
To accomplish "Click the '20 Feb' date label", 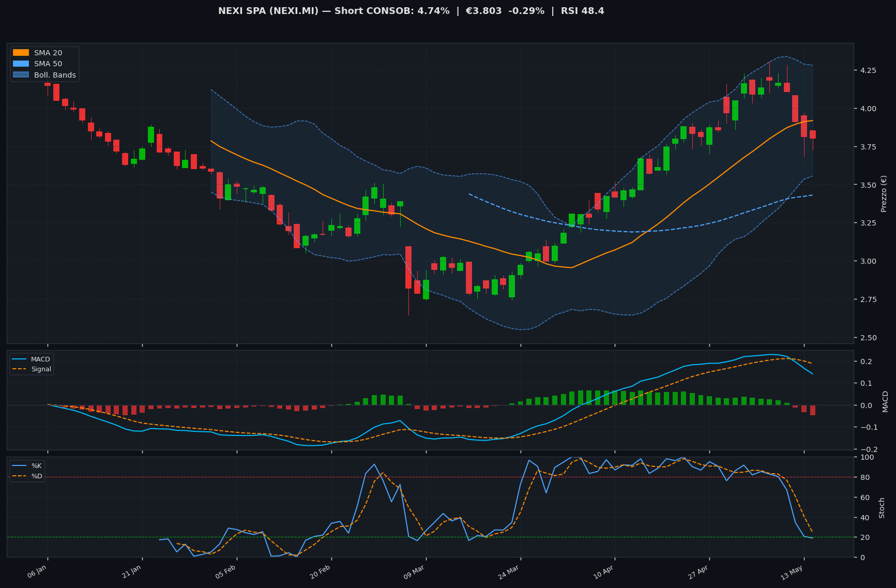I will point(321,572).
